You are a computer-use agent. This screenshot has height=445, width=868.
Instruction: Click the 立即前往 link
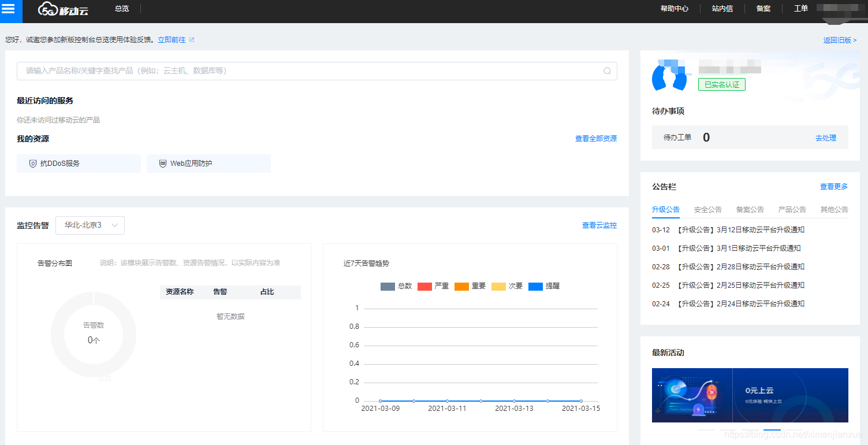coord(172,40)
